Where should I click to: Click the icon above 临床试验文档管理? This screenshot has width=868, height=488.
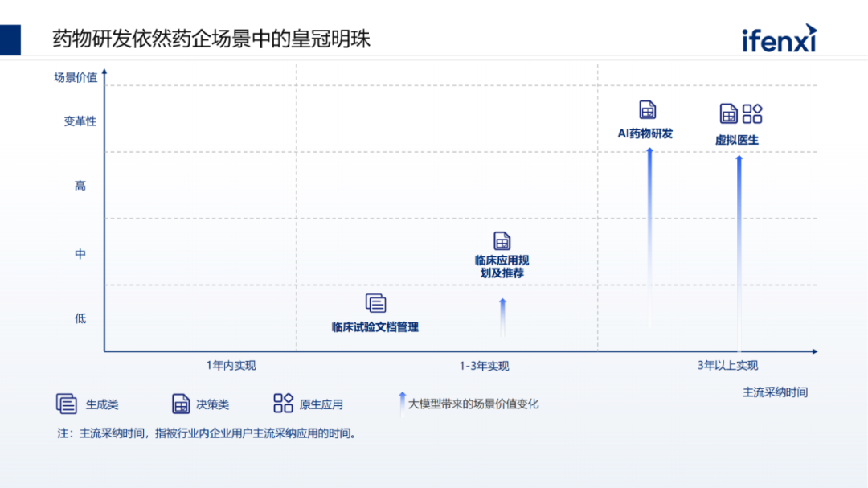pyautogui.click(x=375, y=303)
